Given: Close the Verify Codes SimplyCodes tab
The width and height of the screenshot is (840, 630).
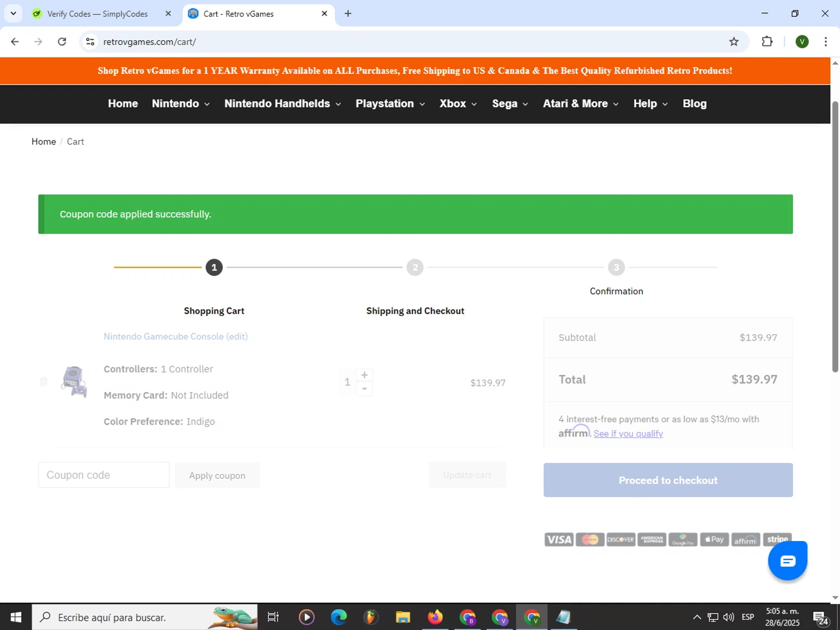Looking at the screenshot, I should tap(168, 13).
